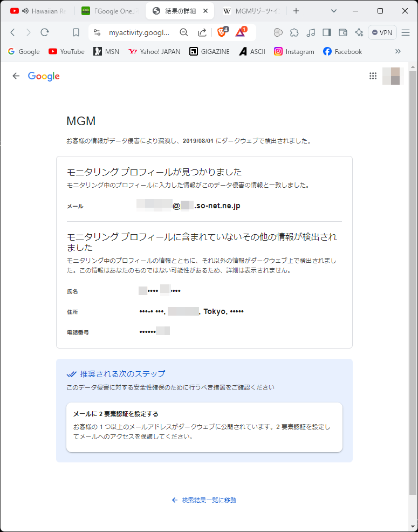Open the tab search dropdown chevron
Screen dimensions: 418x532
[334, 11]
